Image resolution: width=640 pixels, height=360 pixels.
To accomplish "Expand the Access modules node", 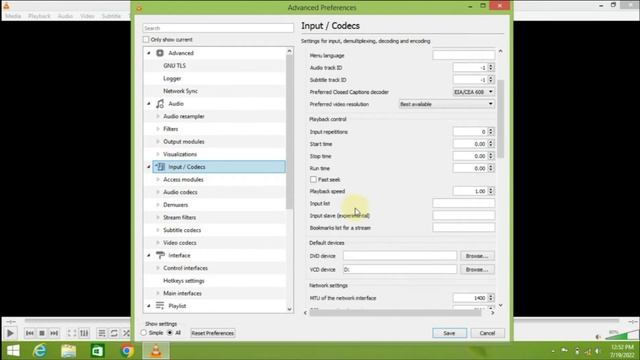I will 158,180.
